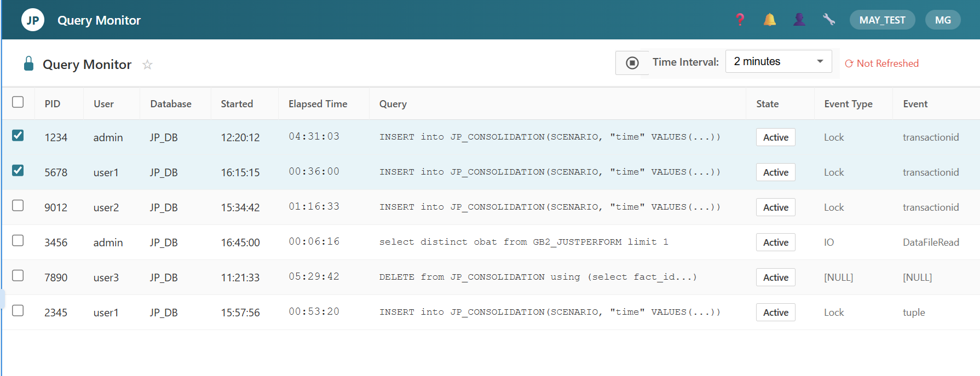This screenshot has height=376, width=980.
Task: Click the DELETE query text for PID 7890
Action: pyautogui.click(x=538, y=277)
